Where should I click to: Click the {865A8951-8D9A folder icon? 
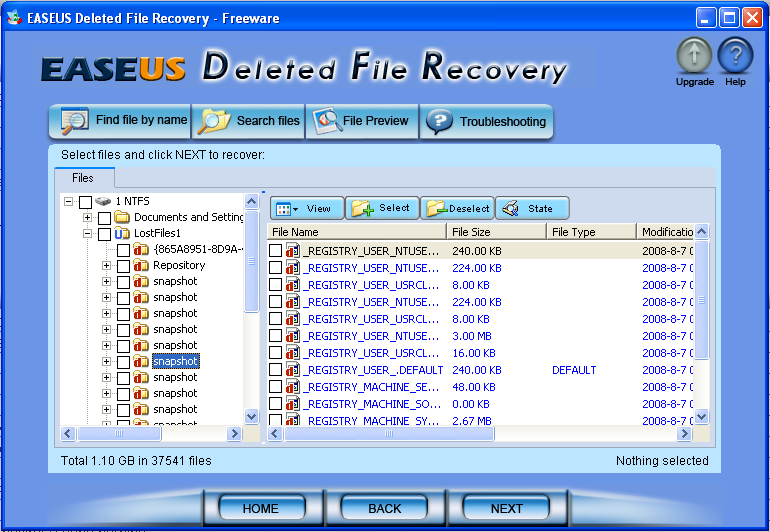[141, 249]
